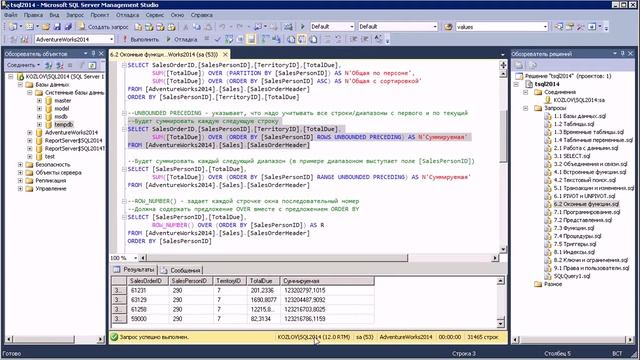Click the Object Explorer refresh icon

92,65
